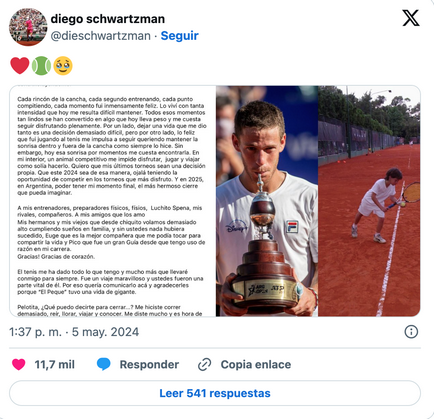434x419 pixels.
Task: Open the child on clay court photo
Action: click(369, 201)
